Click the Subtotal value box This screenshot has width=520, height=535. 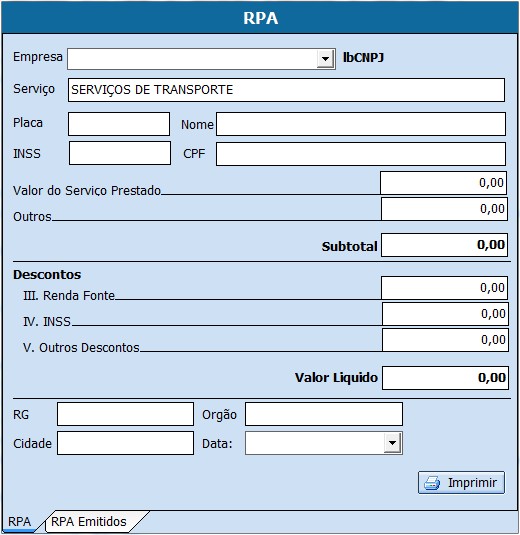click(444, 245)
